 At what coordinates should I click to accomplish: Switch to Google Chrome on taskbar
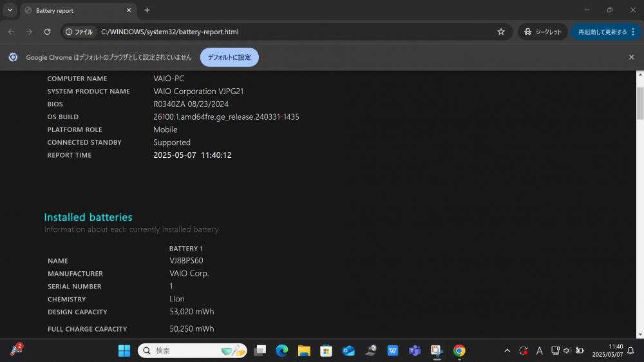tap(459, 350)
